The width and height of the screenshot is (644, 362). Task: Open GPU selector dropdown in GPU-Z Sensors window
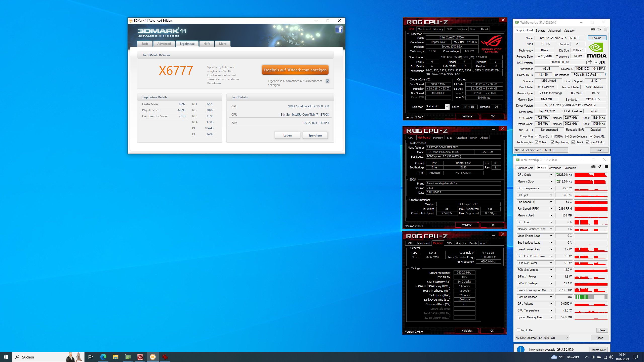[x=542, y=338]
